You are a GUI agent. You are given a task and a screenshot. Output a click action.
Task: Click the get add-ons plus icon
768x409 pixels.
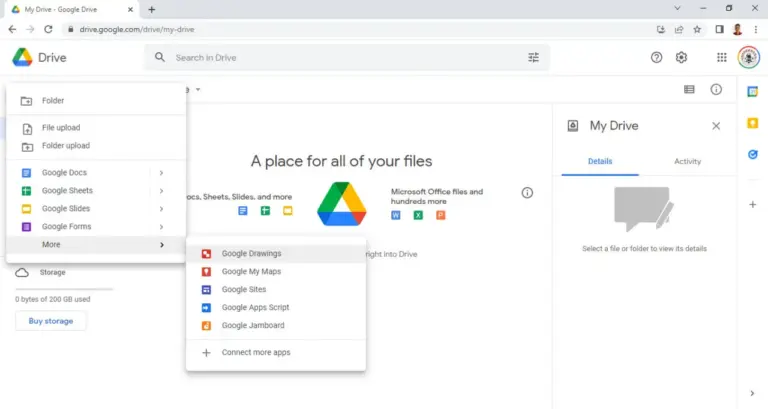point(753,204)
